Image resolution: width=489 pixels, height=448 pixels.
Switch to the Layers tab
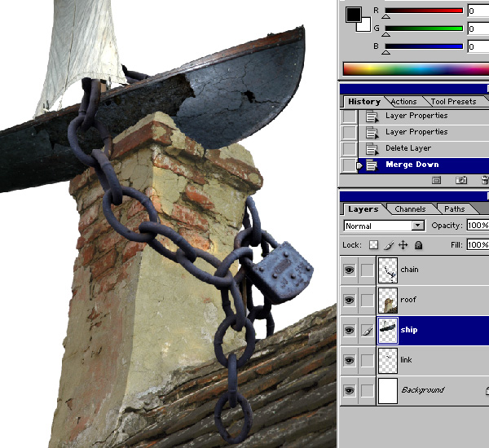[x=363, y=209]
